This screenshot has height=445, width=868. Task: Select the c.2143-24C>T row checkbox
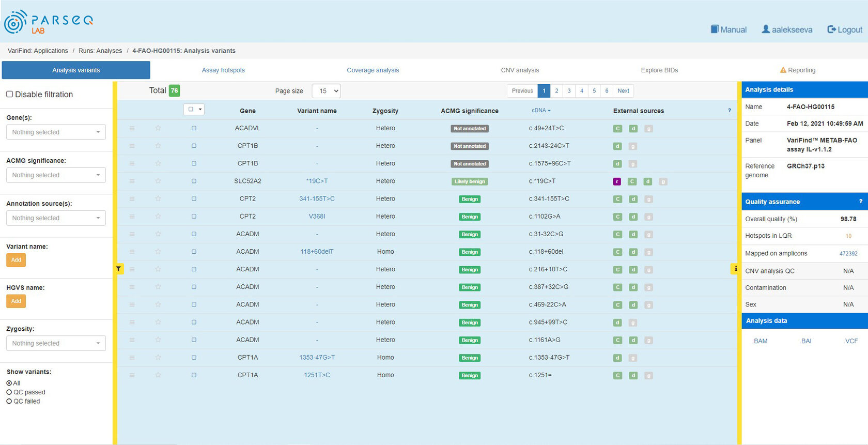(194, 146)
